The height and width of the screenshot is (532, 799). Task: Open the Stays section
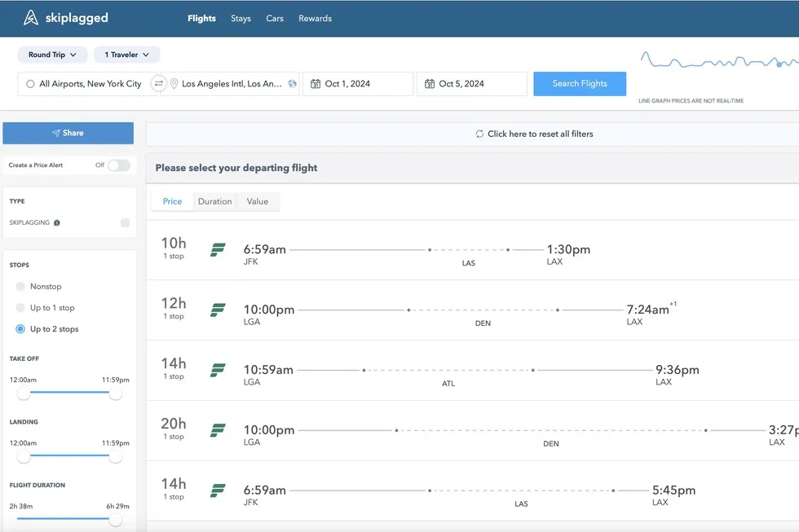click(241, 18)
